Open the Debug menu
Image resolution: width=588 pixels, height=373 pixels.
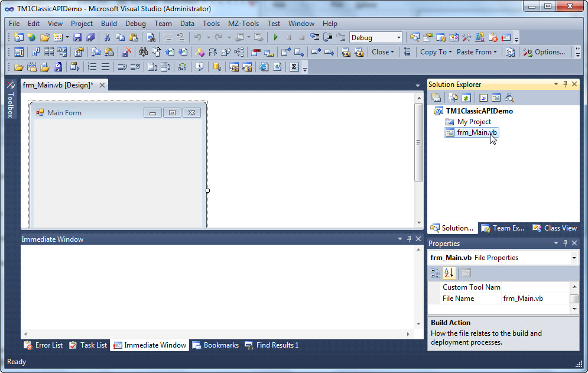[x=135, y=23]
